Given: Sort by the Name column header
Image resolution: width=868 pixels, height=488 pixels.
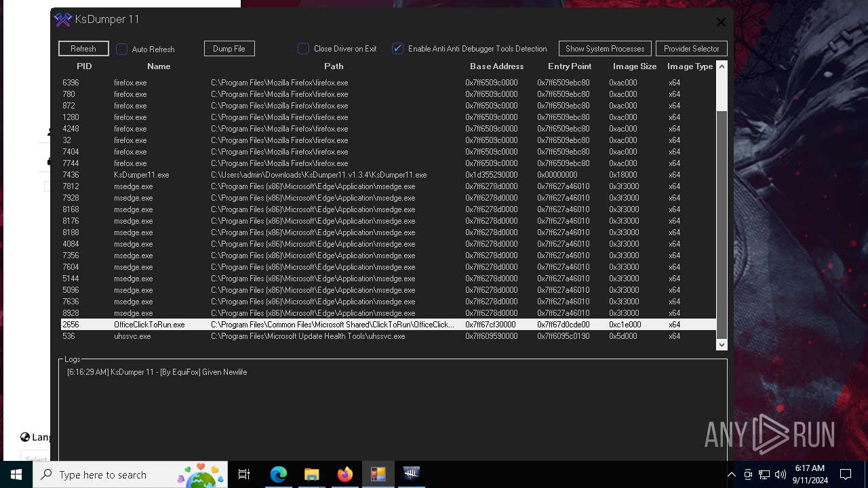Looking at the screenshot, I should pyautogui.click(x=159, y=66).
